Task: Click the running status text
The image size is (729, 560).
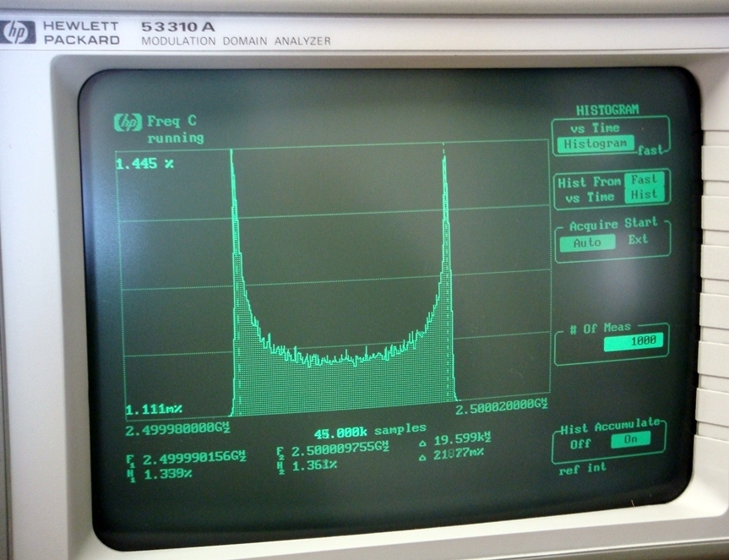Action: (x=175, y=138)
